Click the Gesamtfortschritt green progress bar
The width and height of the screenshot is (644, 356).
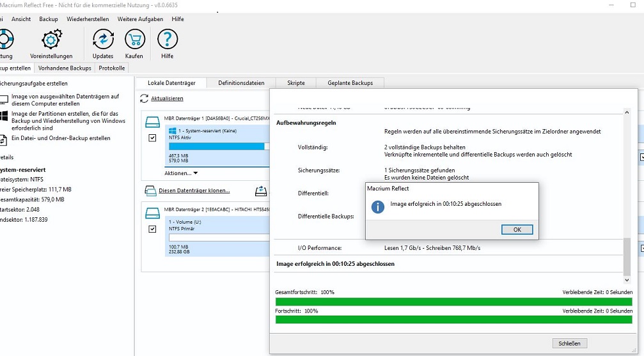(x=454, y=302)
